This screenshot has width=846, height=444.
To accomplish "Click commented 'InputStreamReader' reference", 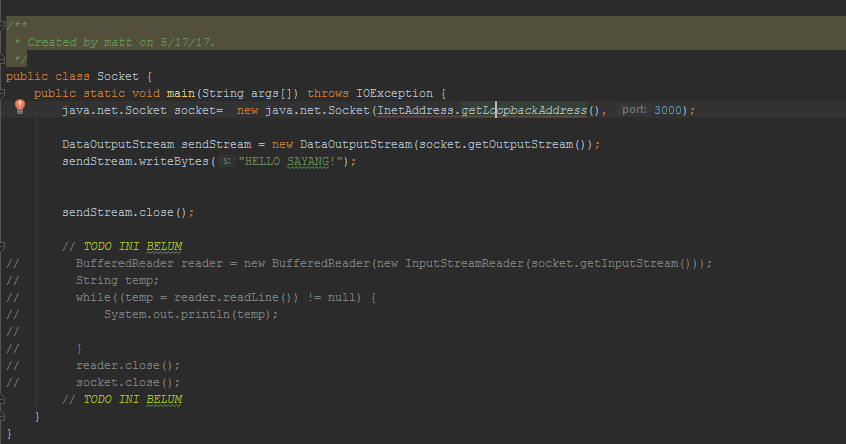I will click(465, 263).
